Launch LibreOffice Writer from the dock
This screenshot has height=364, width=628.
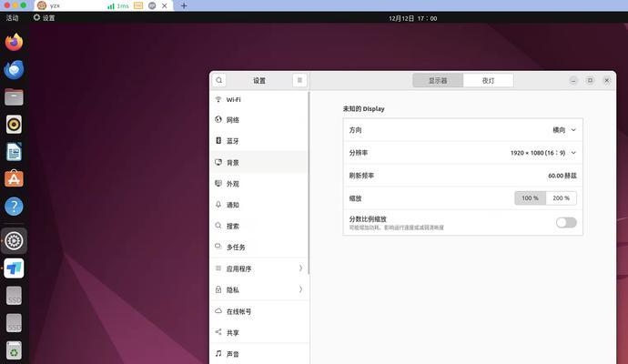click(14, 152)
